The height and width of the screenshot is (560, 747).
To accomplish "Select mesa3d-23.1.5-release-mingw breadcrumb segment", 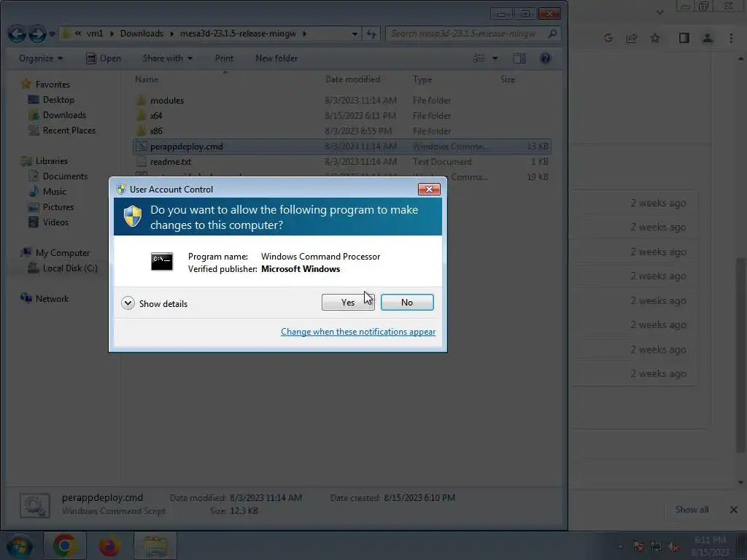I will pos(238,34).
